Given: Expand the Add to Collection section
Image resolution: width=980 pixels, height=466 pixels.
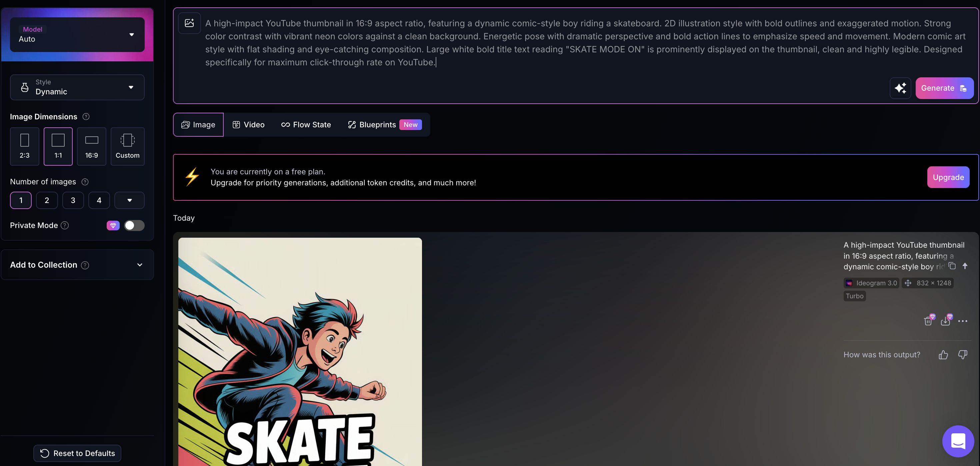Looking at the screenshot, I should coord(139,265).
